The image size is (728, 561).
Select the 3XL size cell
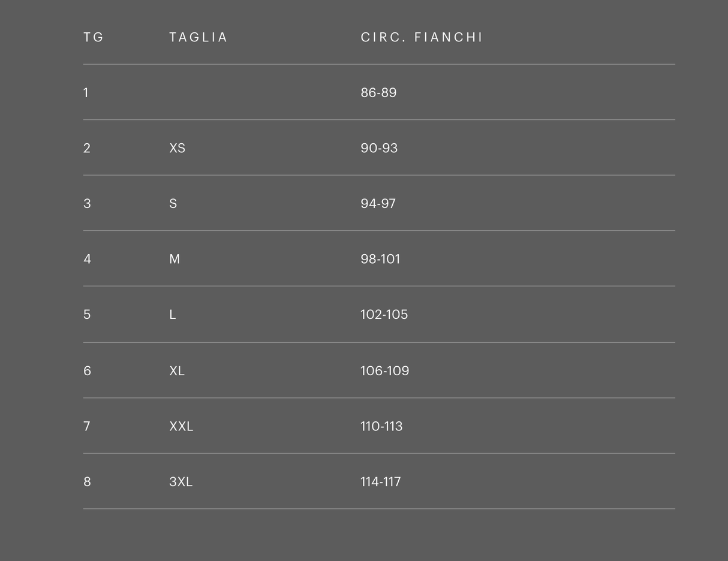click(181, 482)
